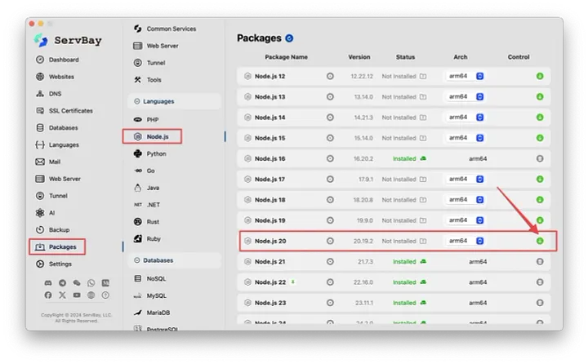Click the X (Twitter) social icon
The image size is (588, 364).
62,295
